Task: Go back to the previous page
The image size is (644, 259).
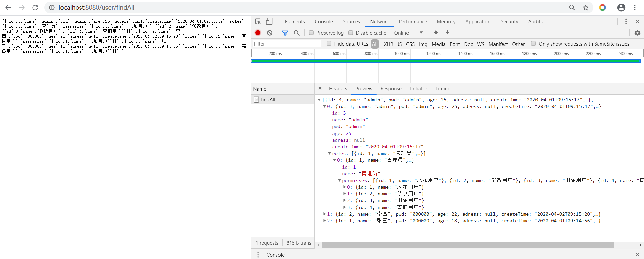Action: pyautogui.click(x=8, y=7)
